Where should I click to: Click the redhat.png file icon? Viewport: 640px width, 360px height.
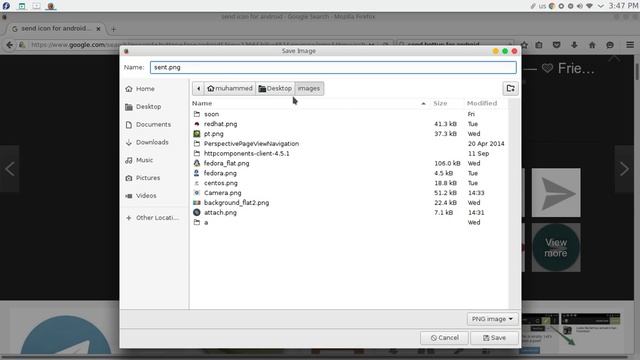(x=197, y=124)
